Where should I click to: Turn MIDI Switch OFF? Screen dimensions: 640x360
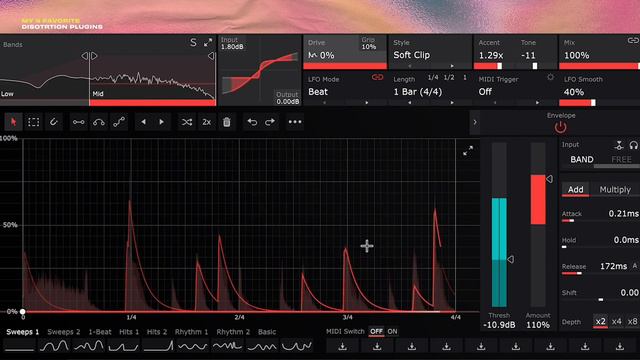[x=376, y=331]
